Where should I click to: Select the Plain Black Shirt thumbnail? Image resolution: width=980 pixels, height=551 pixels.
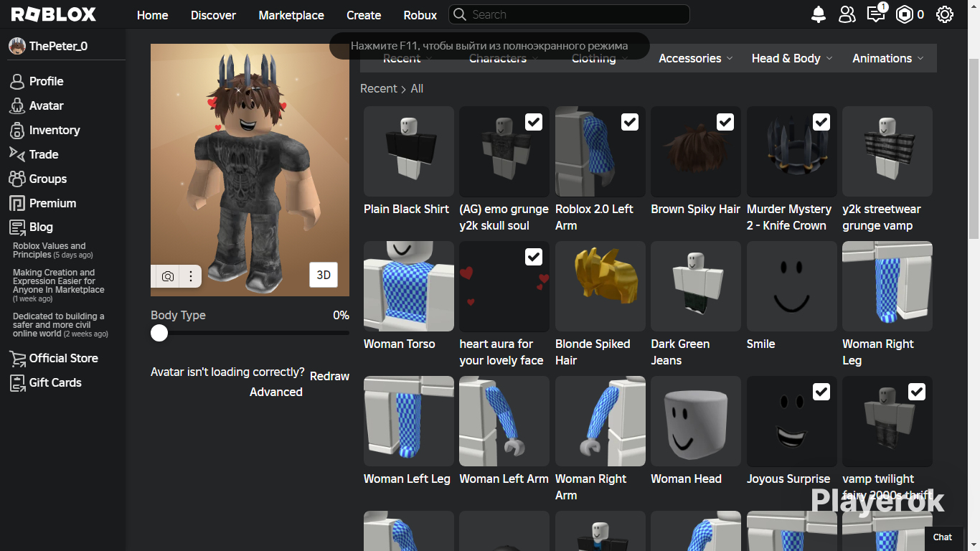409,151
